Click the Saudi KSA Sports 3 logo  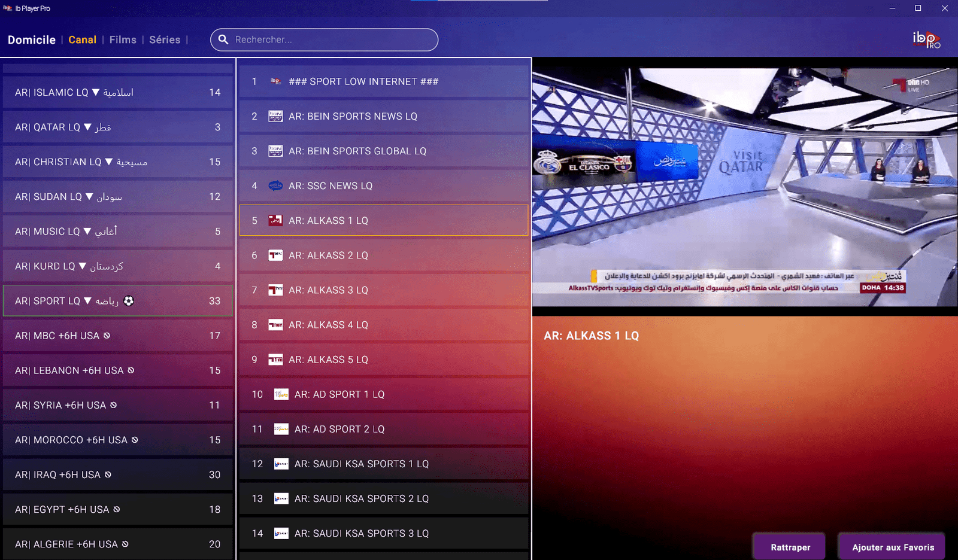coord(281,533)
